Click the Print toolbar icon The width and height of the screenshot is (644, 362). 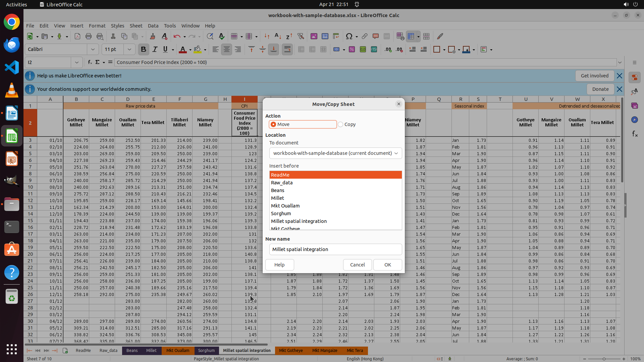coord(89,36)
